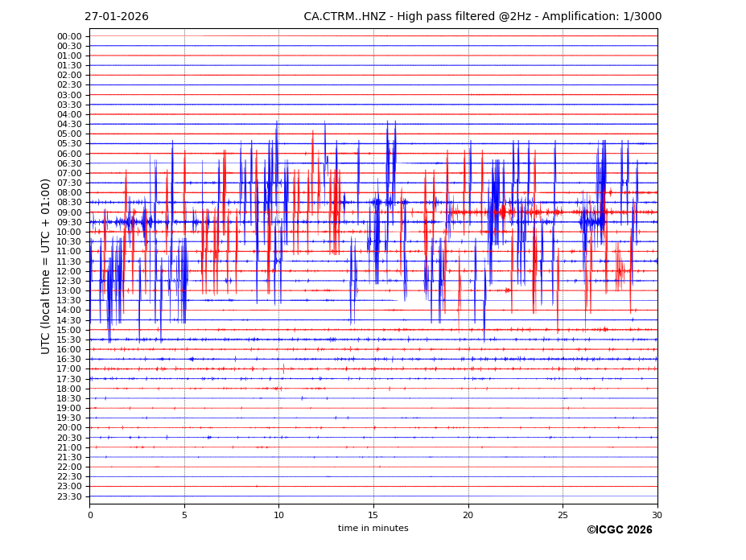Screen dimensions: 746x560
Task: Select the 12:00 time row label
Action: pos(69,271)
